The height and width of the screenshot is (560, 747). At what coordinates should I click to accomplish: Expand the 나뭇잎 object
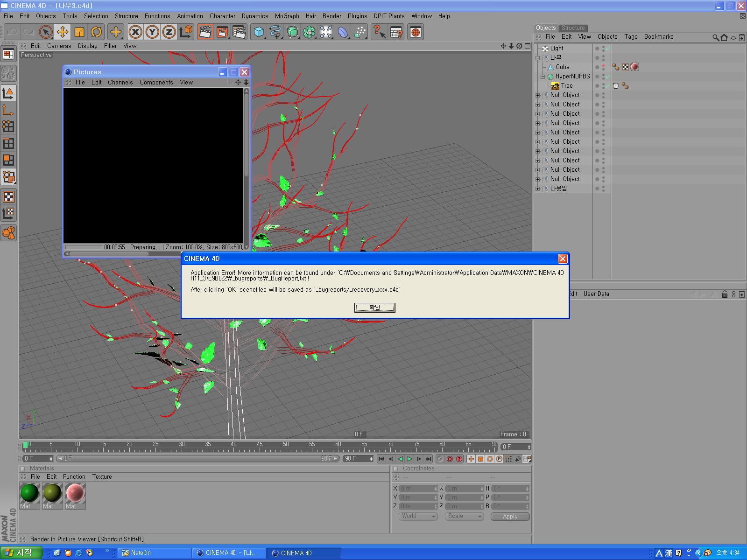coord(538,189)
